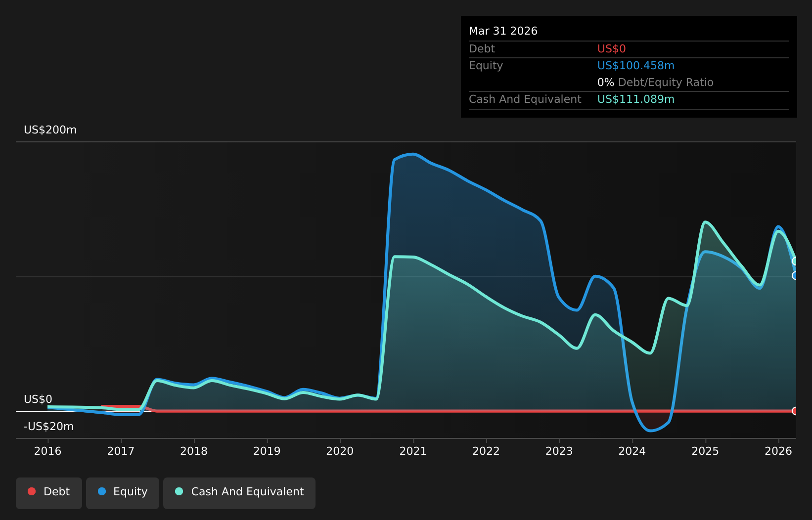Screen dimensions: 812x520
Task: Click the US$200m y-axis label
Action: pos(50,130)
